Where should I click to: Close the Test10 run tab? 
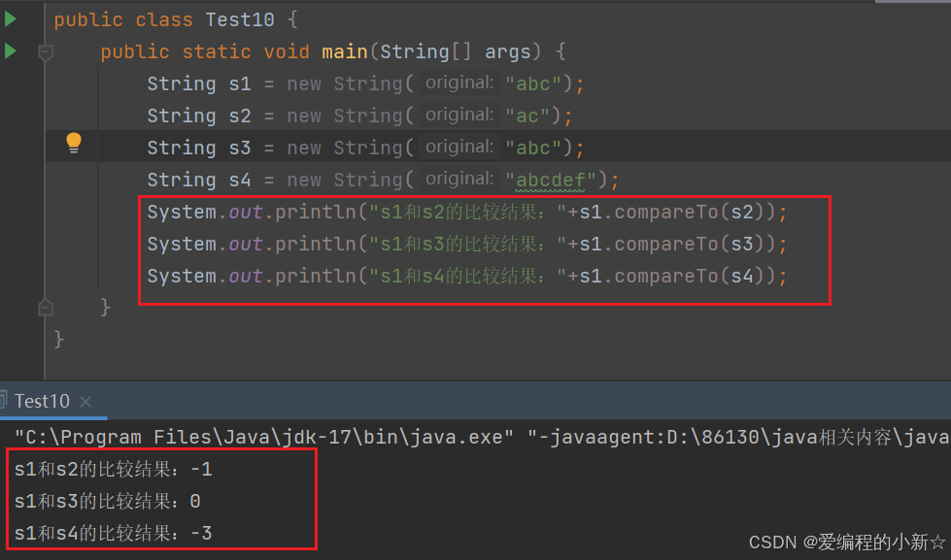tap(85, 401)
